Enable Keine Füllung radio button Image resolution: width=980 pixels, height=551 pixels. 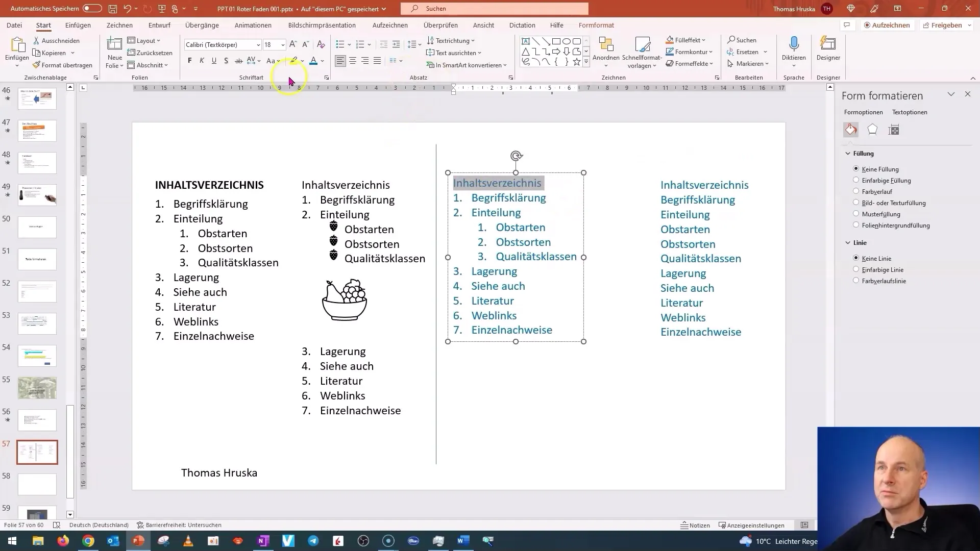[856, 169]
